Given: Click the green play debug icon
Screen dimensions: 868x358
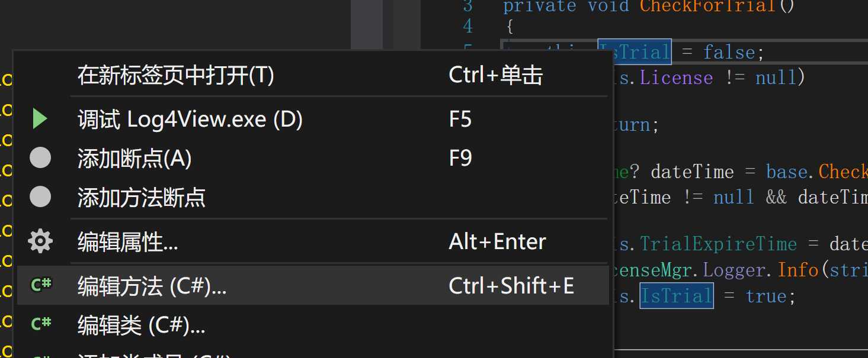Looking at the screenshot, I should 40,119.
